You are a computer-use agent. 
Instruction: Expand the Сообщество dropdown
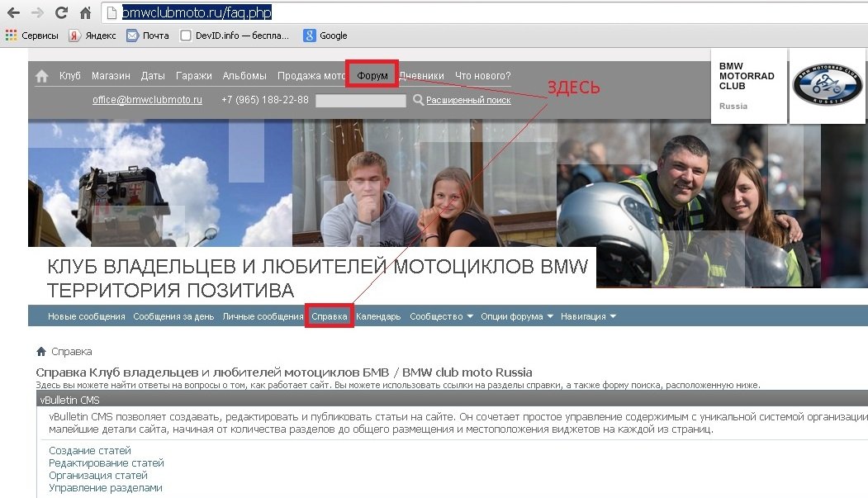coord(442,316)
